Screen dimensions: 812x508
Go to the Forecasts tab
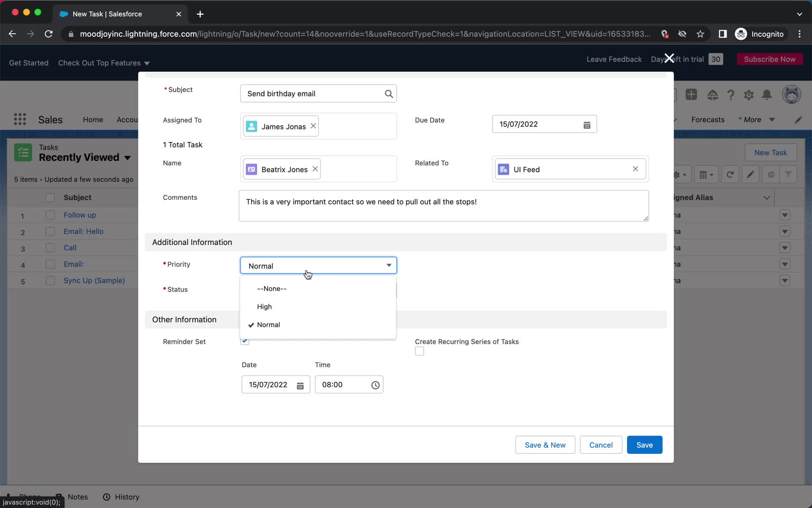pyautogui.click(x=708, y=120)
